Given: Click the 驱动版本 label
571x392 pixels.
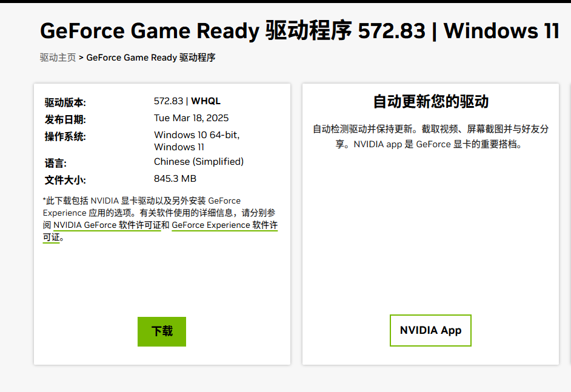Looking at the screenshot, I should click(x=65, y=102).
